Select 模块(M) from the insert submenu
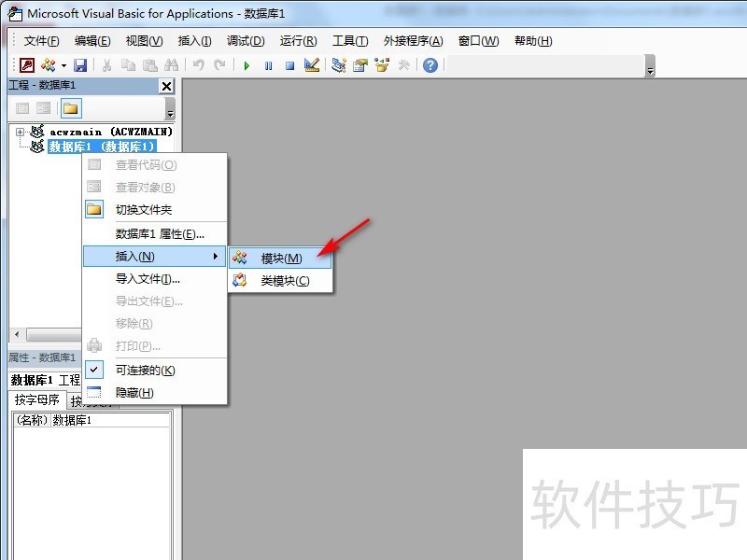This screenshot has height=560, width=747. click(281, 259)
